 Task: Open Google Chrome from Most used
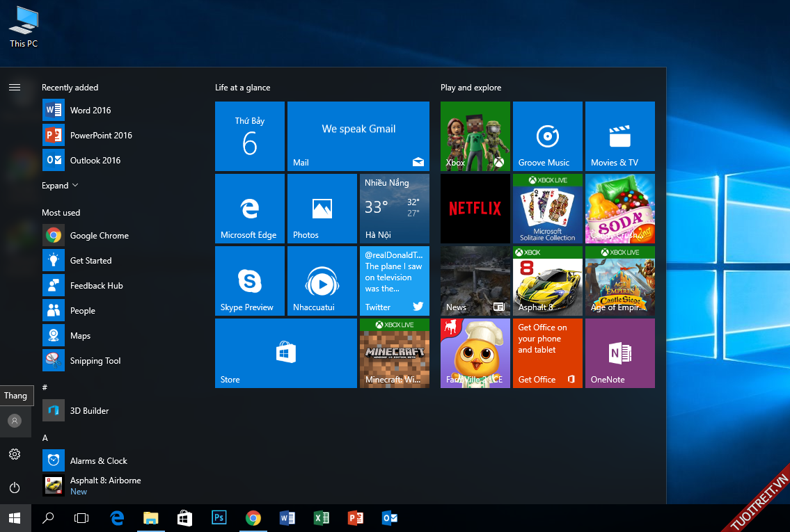click(99, 236)
